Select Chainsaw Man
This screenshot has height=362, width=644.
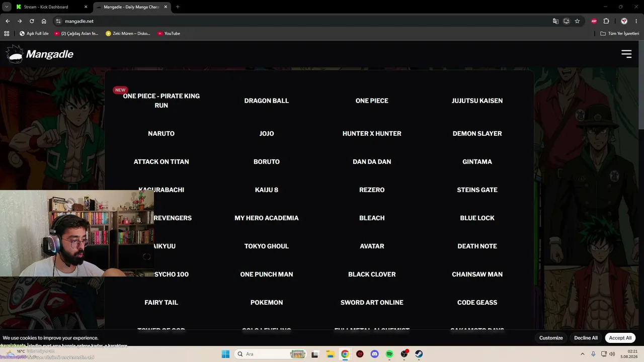(477, 275)
